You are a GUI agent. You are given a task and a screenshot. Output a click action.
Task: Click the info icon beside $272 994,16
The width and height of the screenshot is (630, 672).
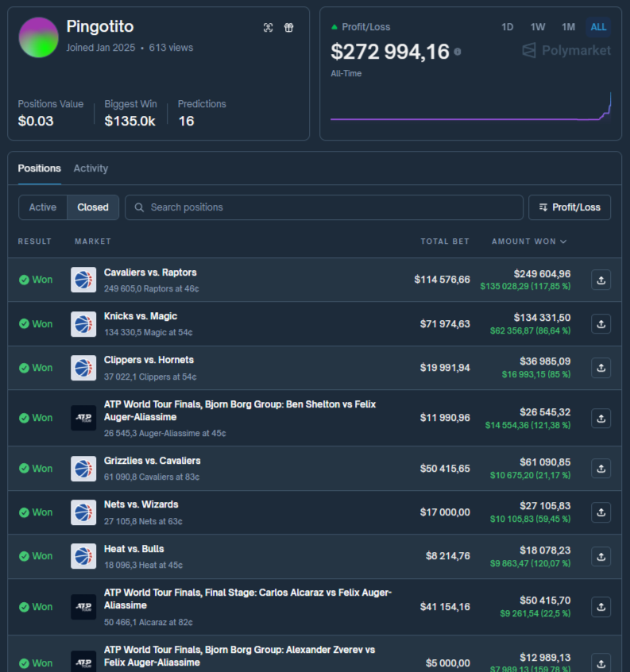[458, 52]
